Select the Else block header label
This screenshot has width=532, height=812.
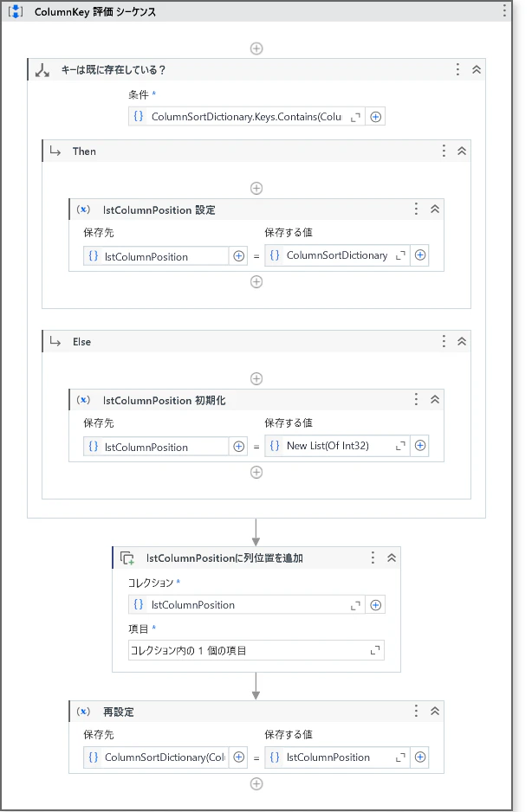click(x=81, y=342)
